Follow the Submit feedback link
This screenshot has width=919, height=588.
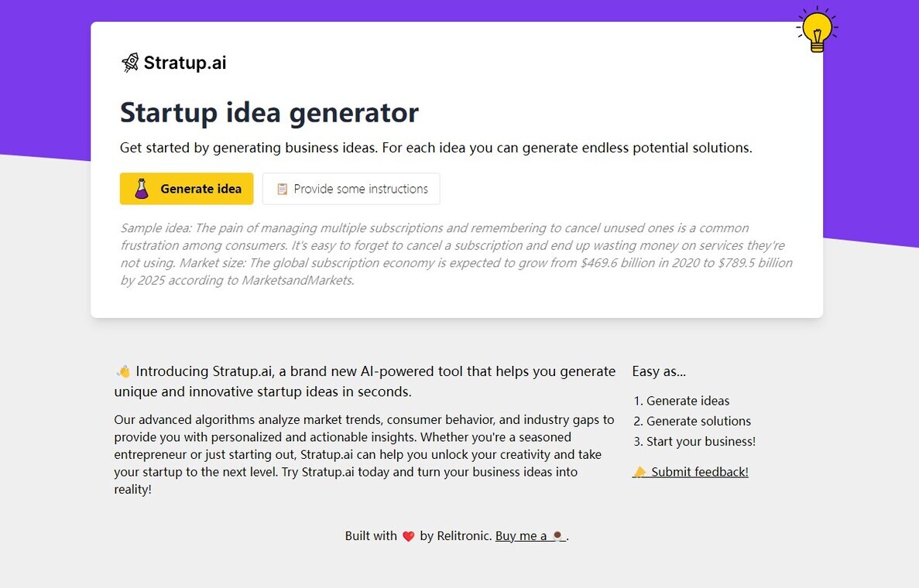(x=698, y=471)
